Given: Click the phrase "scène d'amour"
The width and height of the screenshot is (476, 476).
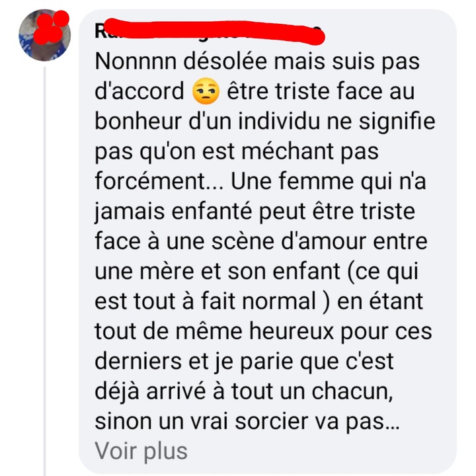Looking at the screenshot, I should 289,241.
